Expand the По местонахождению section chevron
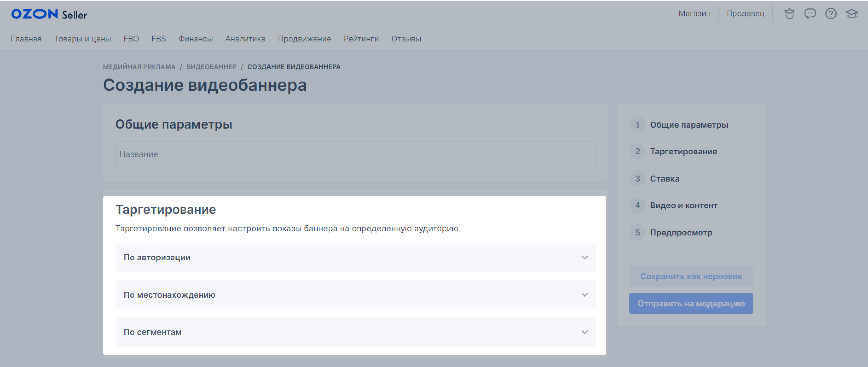Screen dimensions: 868x367 pos(584,295)
